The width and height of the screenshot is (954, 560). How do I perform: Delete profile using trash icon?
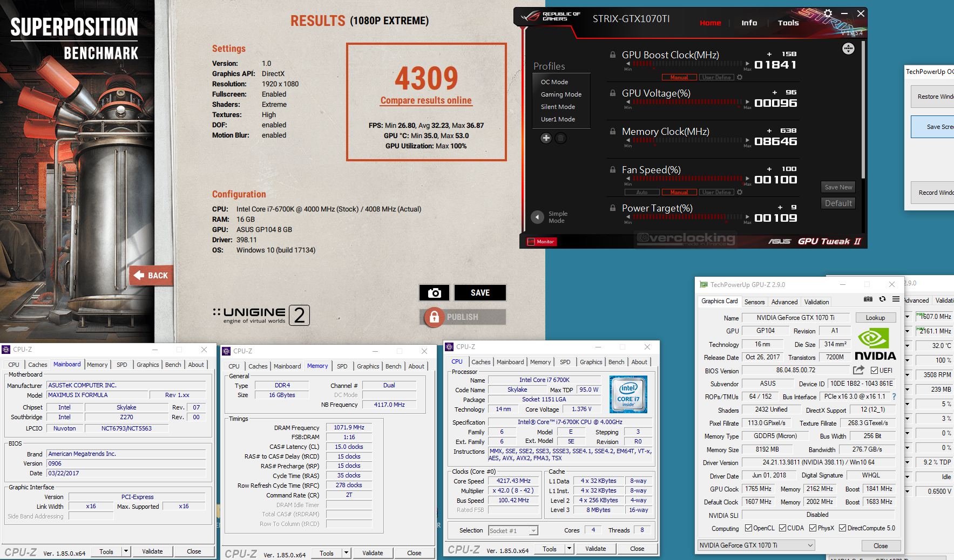pos(561,138)
